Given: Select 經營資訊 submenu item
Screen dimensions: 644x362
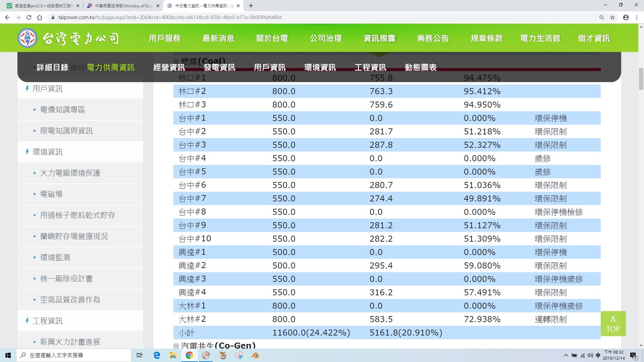Looking at the screenshot, I should tap(169, 67).
